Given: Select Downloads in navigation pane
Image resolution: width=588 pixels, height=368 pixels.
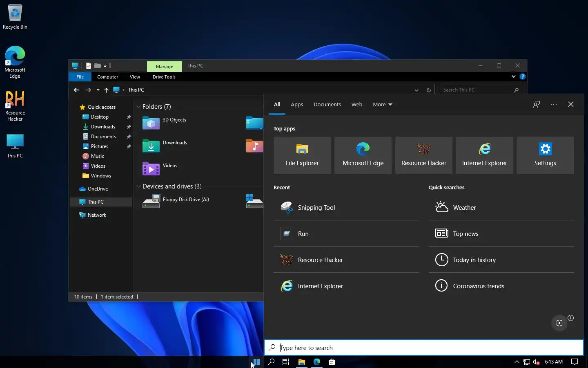Looking at the screenshot, I should 103,127.
